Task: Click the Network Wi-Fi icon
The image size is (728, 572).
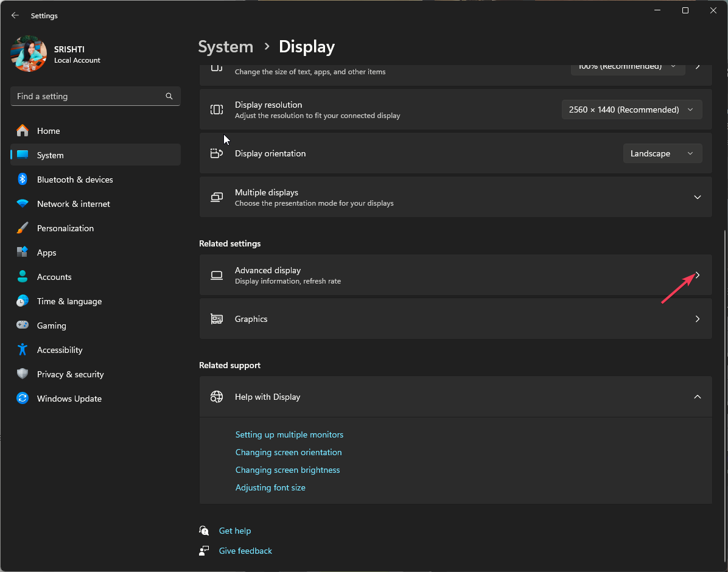Action: pyautogui.click(x=23, y=203)
